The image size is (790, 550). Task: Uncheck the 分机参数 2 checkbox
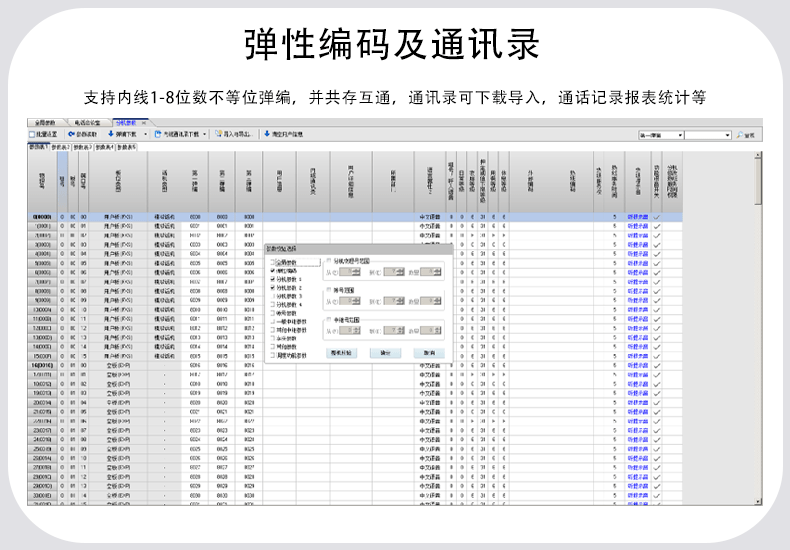coord(273,288)
